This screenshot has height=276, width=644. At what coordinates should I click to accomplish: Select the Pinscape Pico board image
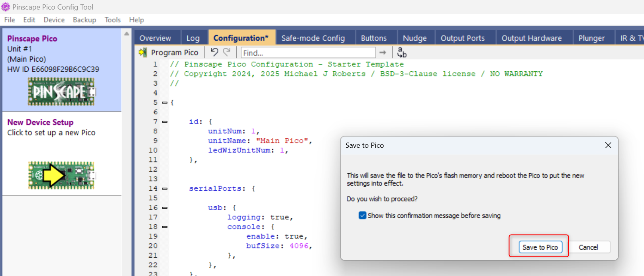coord(61,92)
